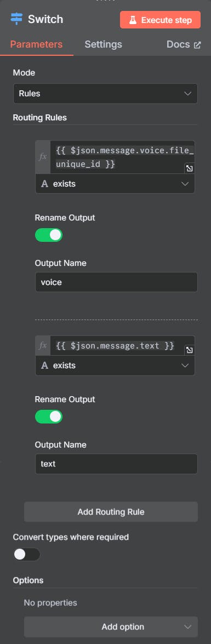Enable Convert types where required toggle

(x=27, y=554)
